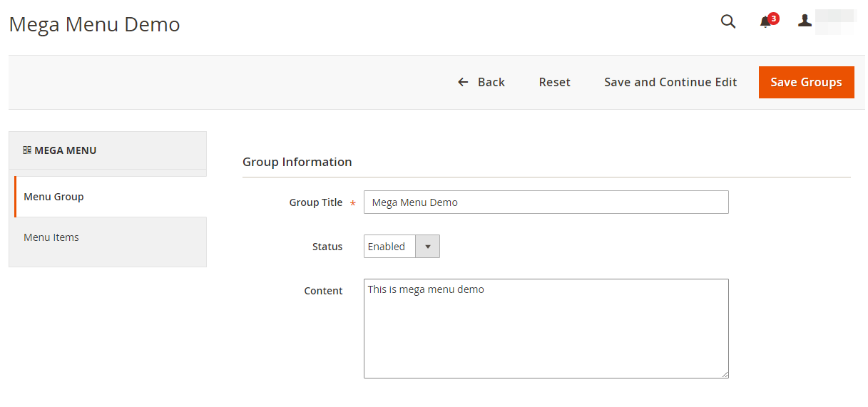Screen dimensions: 868x407
Task: Switch to the Menu Group tab
Action: [54, 197]
